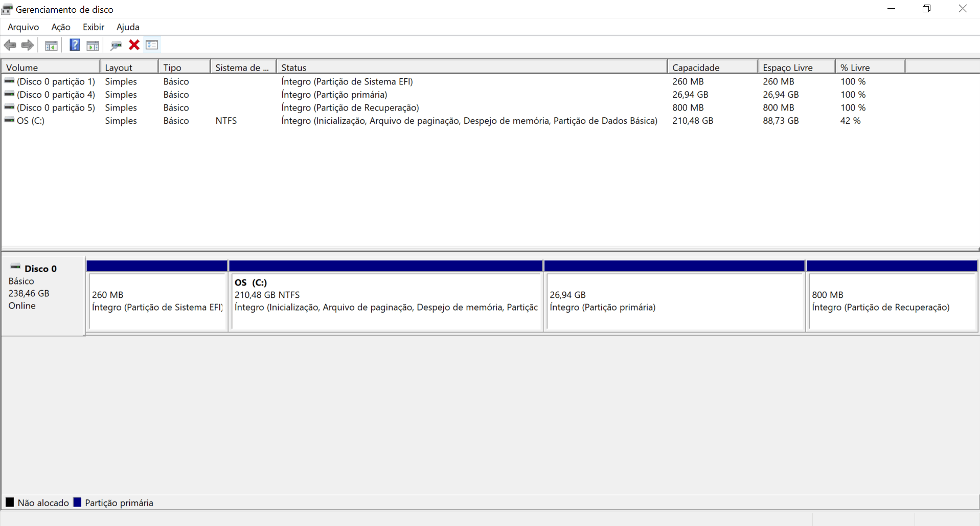Open the Ajuda menu
Viewport: 980px width, 526px height.
point(128,27)
